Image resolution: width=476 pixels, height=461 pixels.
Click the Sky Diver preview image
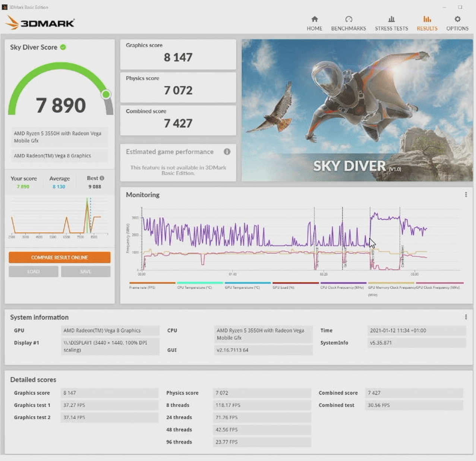(x=357, y=110)
